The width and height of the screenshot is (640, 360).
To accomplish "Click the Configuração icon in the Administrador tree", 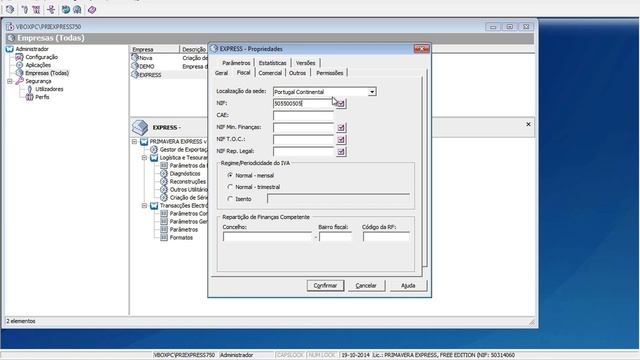I will click(x=19, y=57).
